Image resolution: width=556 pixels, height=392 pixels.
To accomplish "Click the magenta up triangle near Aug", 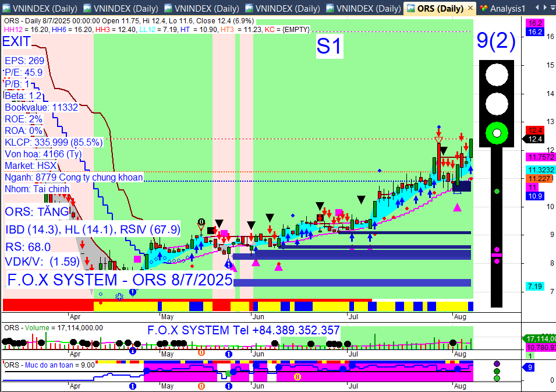I will tap(457, 207).
